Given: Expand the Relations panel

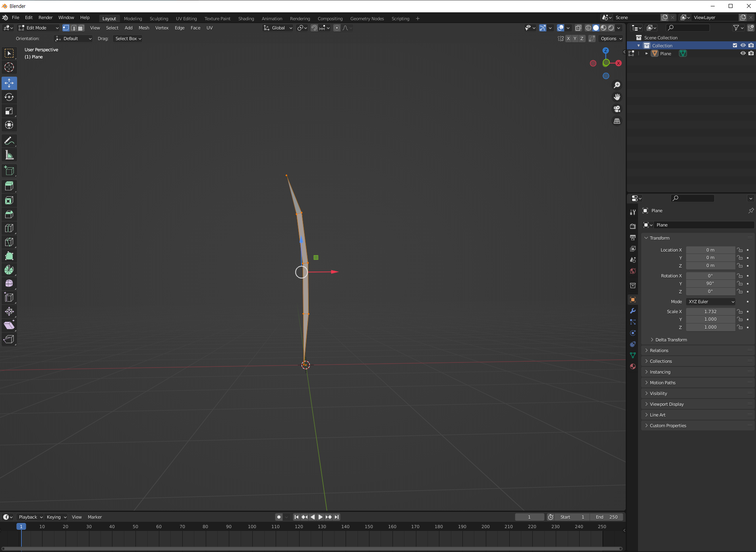Looking at the screenshot, I should pyautogui.click(x=659, y=351).
